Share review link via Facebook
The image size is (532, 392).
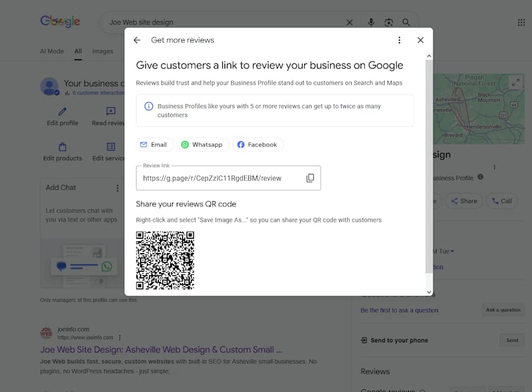(x=257, y=144)
